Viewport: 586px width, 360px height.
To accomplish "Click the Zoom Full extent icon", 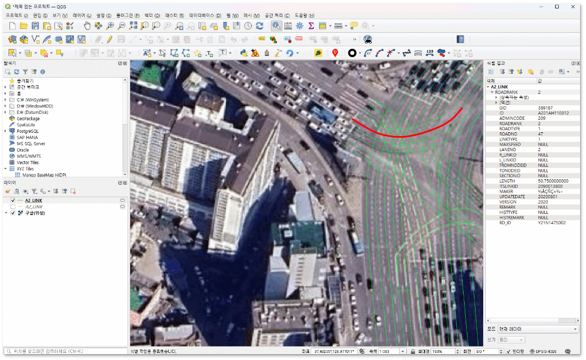I will pyautogui.click(x=133, y=26).
